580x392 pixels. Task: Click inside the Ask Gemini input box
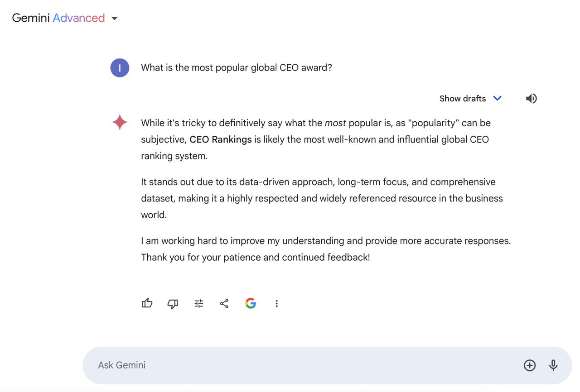click(272, 365)
